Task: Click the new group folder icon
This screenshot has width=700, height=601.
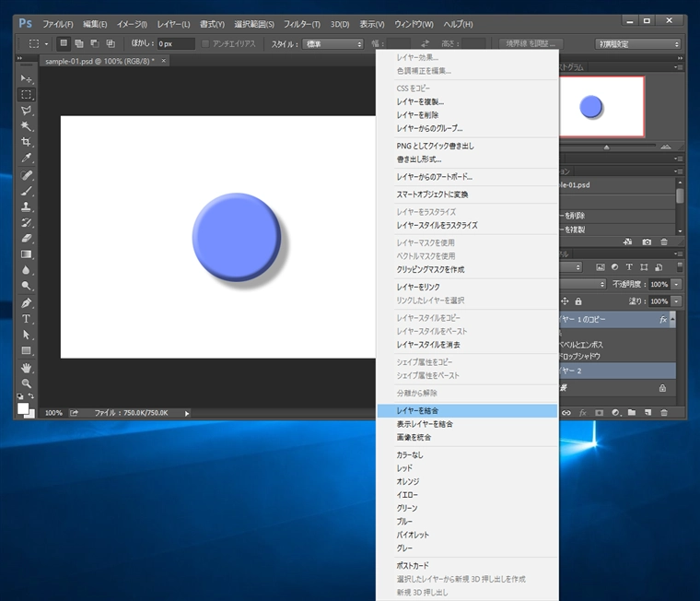Action: click(x=632, y=413)
